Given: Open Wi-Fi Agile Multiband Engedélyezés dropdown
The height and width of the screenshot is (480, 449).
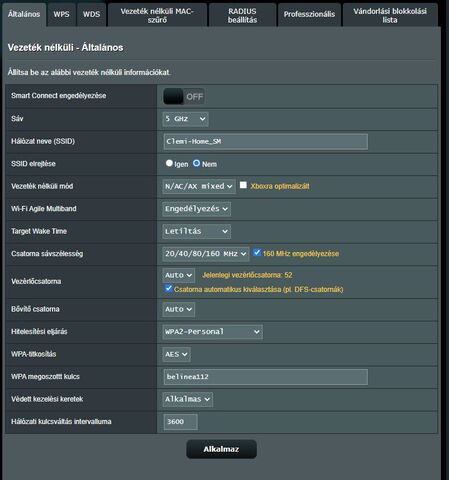Looking at the screenshot, I should click(x=197, y=209).
